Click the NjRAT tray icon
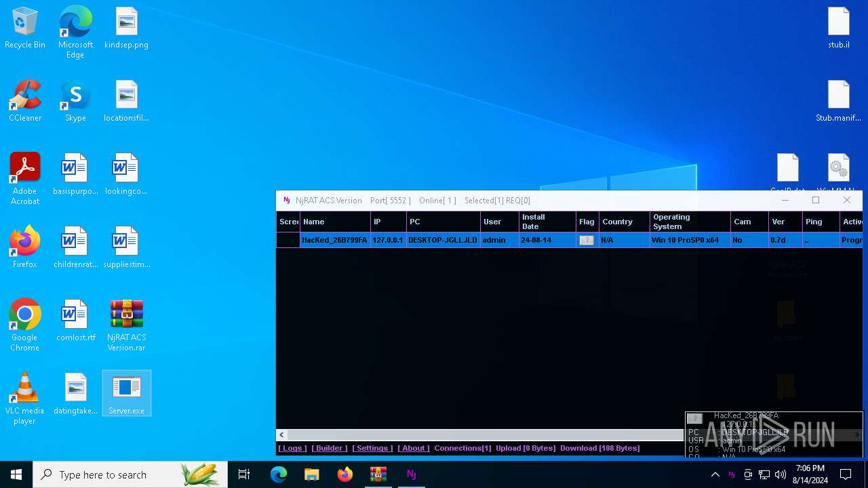Viewport: 868px width, 488px height. coord(731,474)
